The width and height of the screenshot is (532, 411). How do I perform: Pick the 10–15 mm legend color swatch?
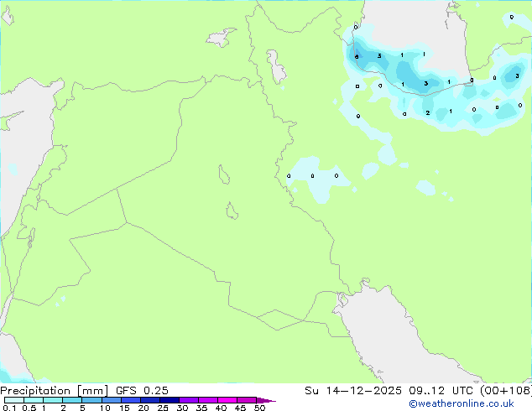click(112, 400)
